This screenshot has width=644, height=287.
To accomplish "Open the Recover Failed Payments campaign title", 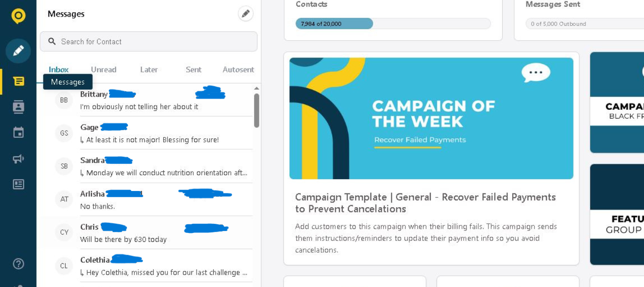I will (x=425, y=203).
